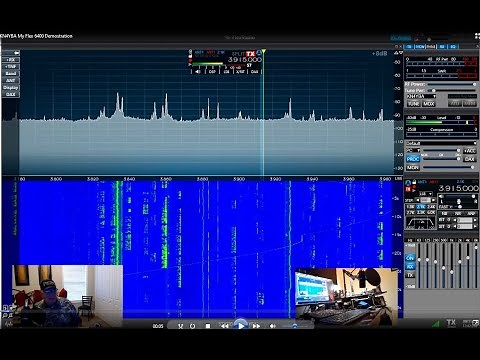This screenshot has width=480, height=360.
Task: Open the PC mic source dropdown
Action: pos(413,151)
